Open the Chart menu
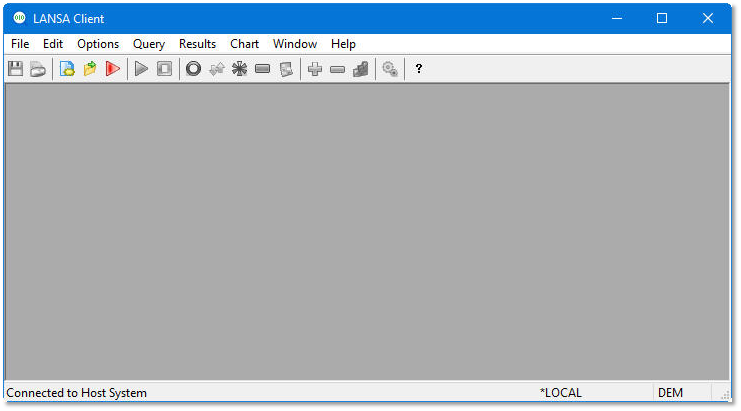 (x=245, y=44)
